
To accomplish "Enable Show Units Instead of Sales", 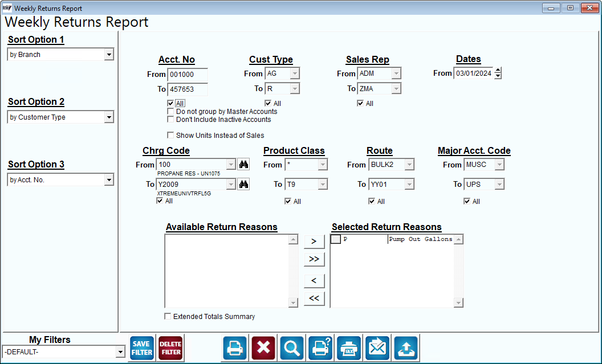I will [170, 135].
